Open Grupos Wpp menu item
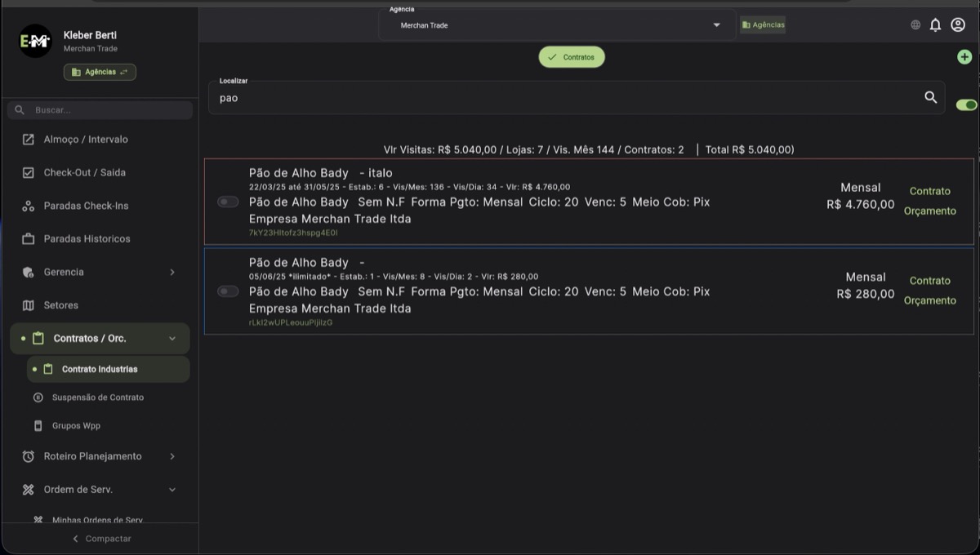The width and height of the screenshot is (980, 555). click(76, 426)
